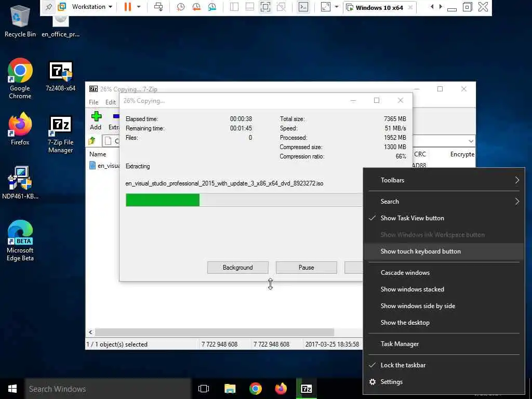Viewport: 532px width, 399px height.
Task: Expand the Search submenu
Action: point(444,202)
